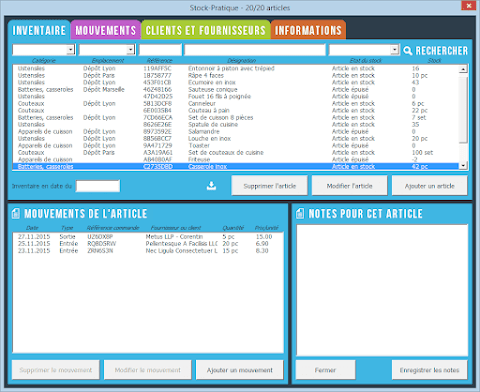Click the search magnifier icon
480x392 pixels.
[407, 51]
